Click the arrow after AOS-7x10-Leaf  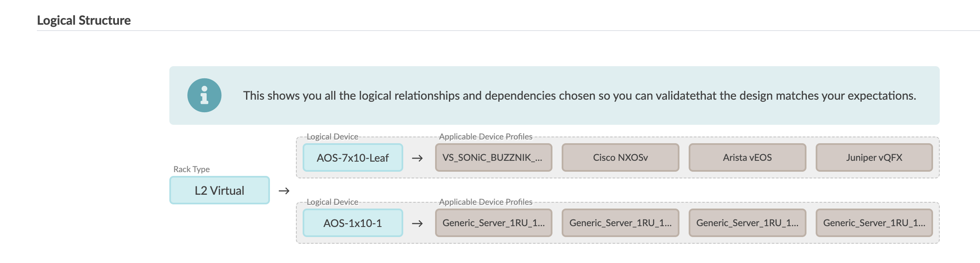tap(417, 158)
